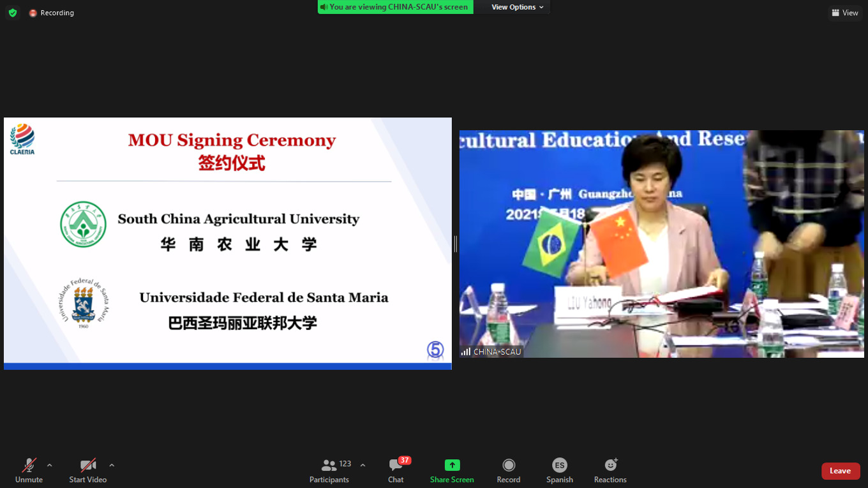Image resolution: width=868 pixels, height=488 pixels.
Task: Open Spanish interpretation language selector
Action: tap(559, 471)
